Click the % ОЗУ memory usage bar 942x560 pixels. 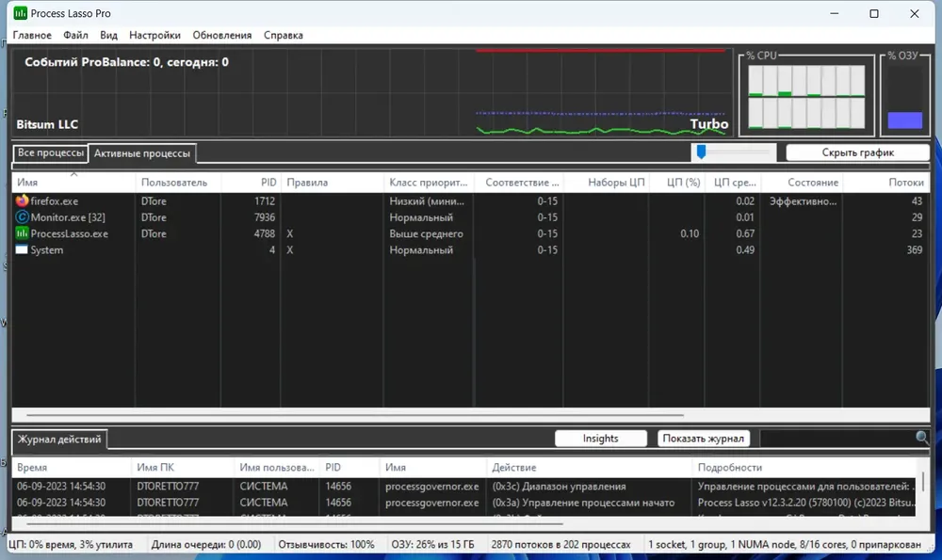[x=904, y=97]
